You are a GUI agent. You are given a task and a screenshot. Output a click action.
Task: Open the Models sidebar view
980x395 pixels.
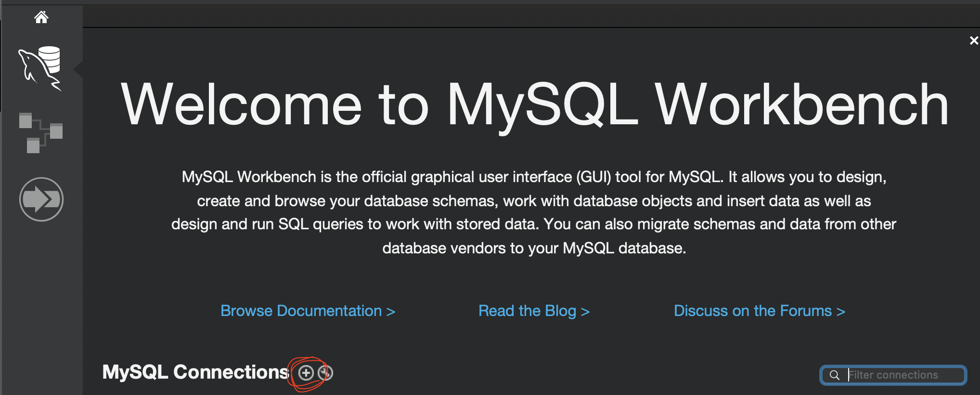tap(41, 132)
